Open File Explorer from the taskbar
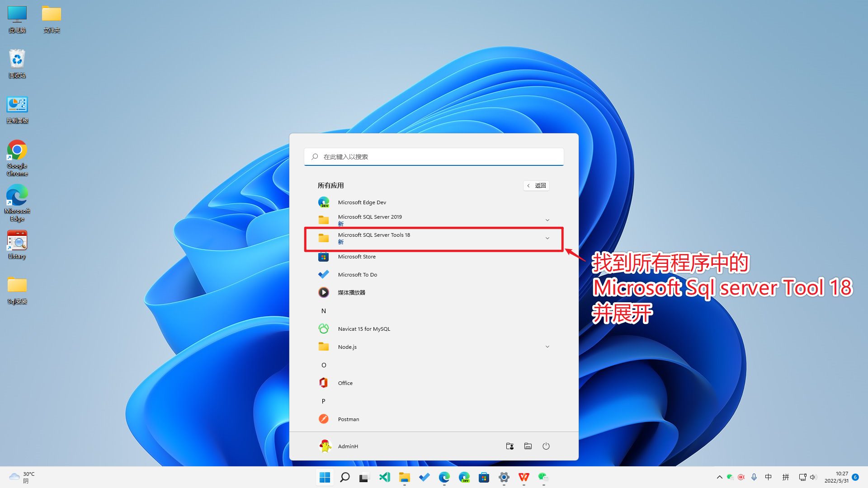 tap(405, 477)
